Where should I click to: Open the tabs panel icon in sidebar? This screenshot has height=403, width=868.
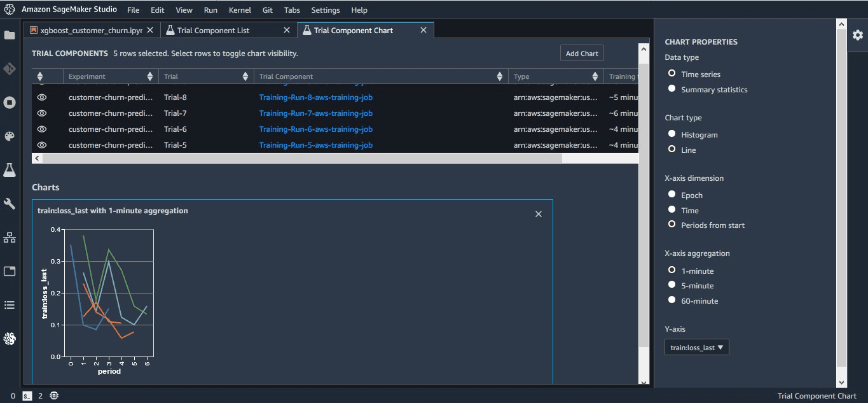pos(10,271)
